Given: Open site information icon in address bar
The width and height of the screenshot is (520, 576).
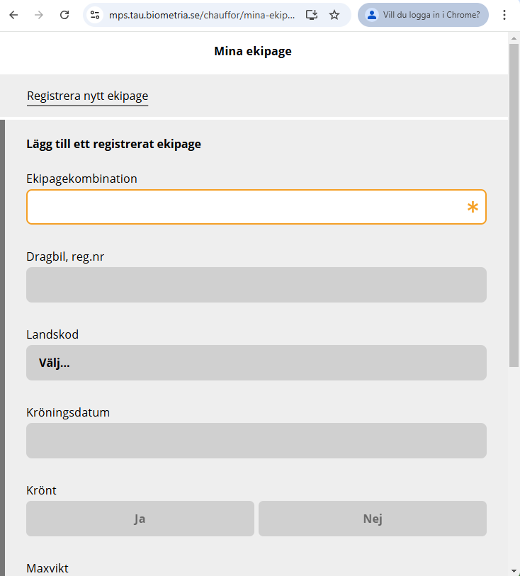Looking at the screenshot, I should (95, 15).
